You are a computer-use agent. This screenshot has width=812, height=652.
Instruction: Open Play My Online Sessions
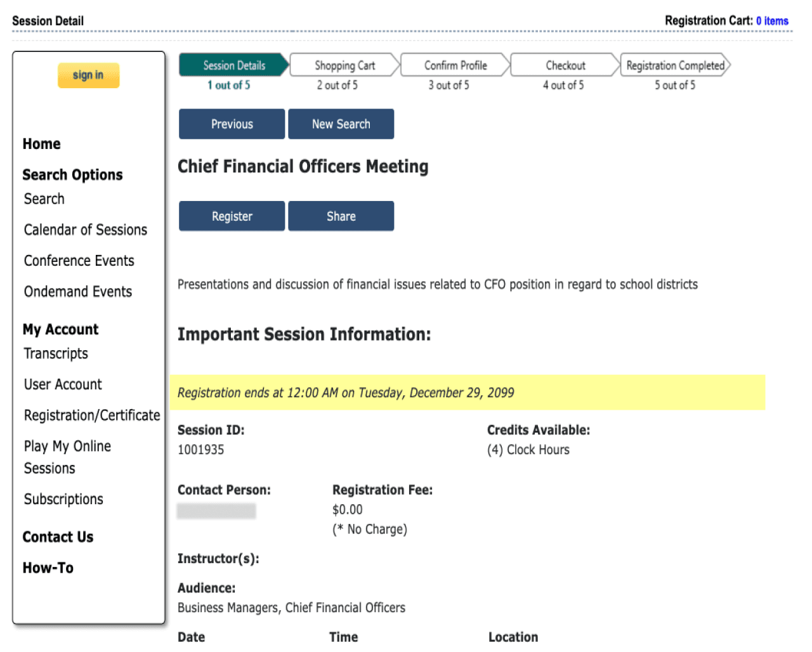point(67,457)
